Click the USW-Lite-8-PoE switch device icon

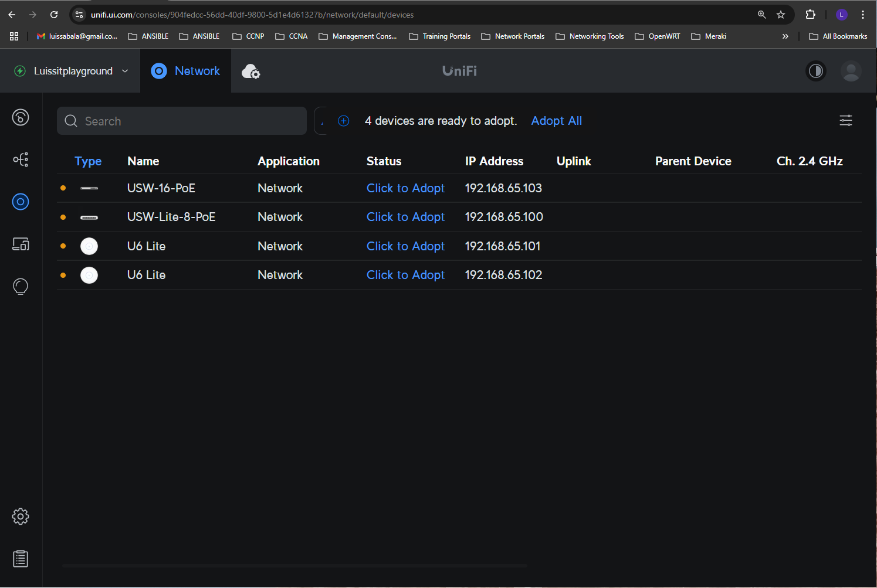click(89, 217)
